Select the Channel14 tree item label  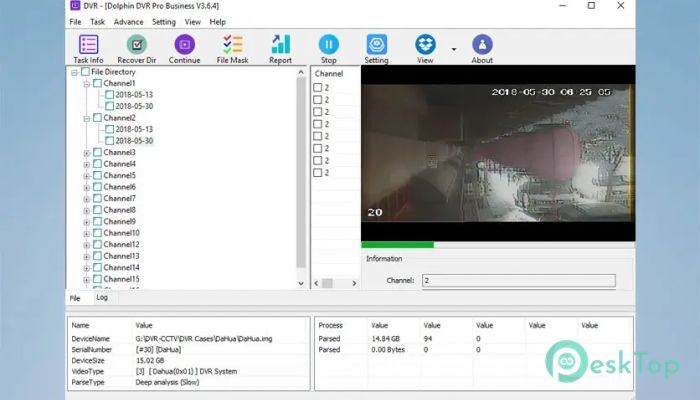click(x=121, y=267)
